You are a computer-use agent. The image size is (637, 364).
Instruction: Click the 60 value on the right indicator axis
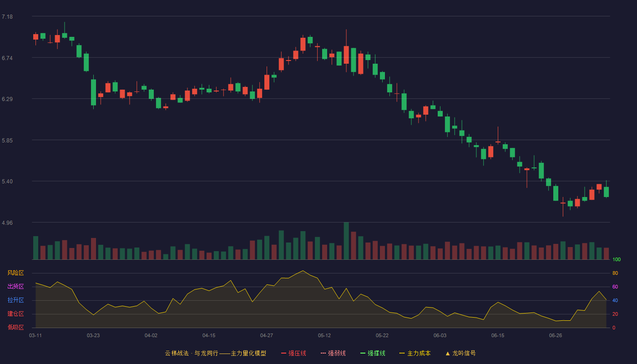pyautogui.click(x=615, y=287)
